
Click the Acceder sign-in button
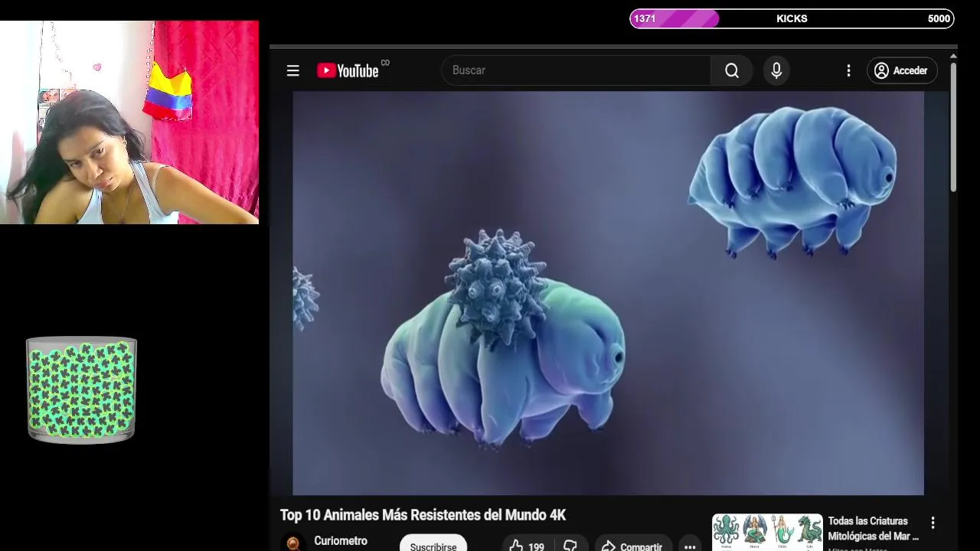[902, 70]
